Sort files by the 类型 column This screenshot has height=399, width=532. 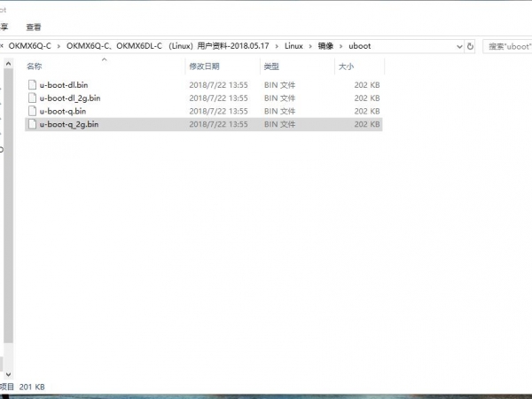tap(271, 66)
